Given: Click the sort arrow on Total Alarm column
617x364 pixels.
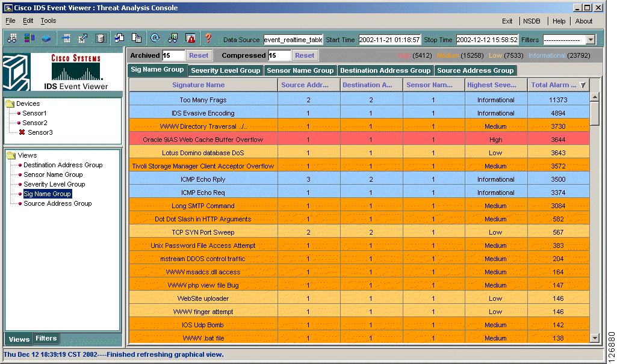Looking at the screenshot, I should (x=583, y=85).
